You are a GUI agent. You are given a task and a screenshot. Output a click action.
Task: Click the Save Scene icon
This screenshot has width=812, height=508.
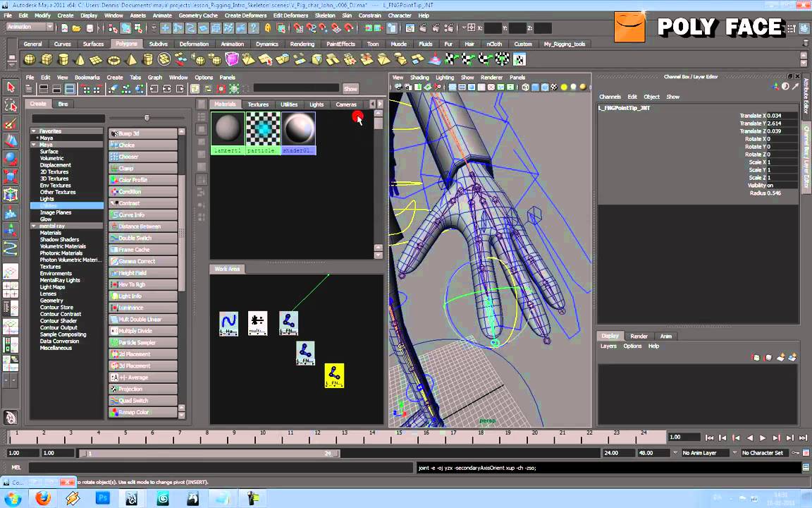point(90,28)
